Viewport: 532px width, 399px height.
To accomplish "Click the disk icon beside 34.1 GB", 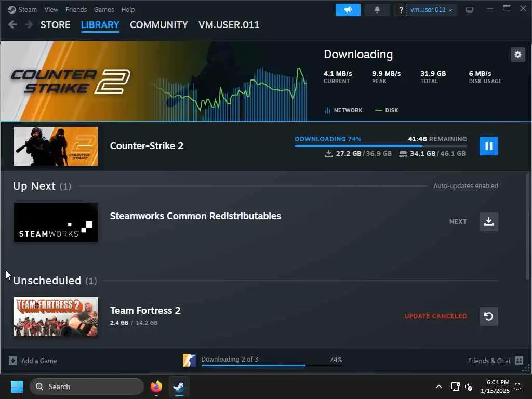I will (403, 154).
